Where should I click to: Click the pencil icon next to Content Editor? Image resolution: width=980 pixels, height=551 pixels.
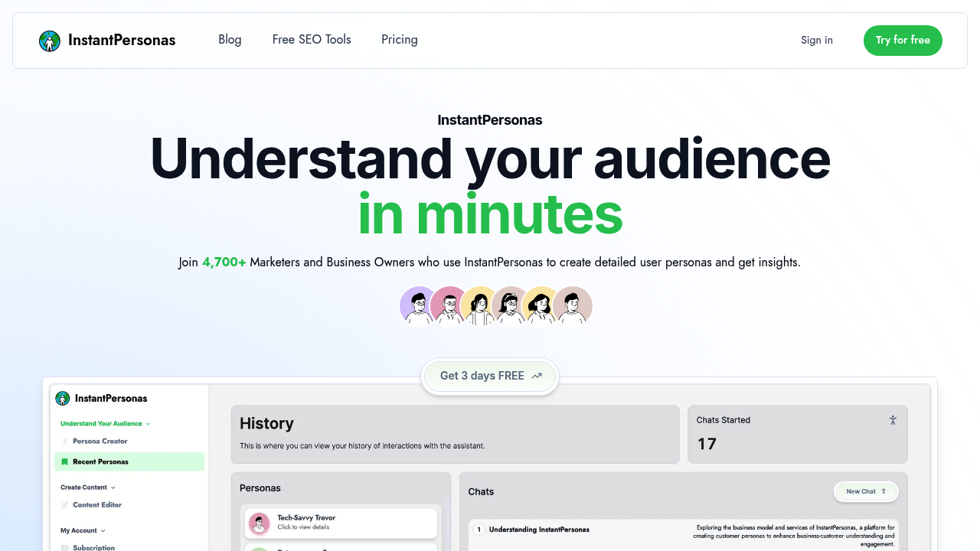click(x=64, y=505)
